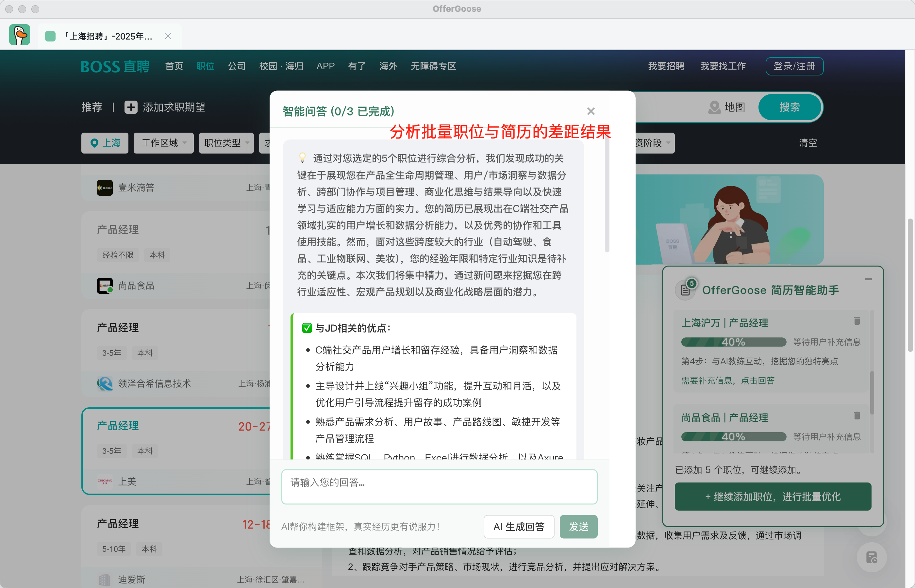This screenshot has width=915, height=588.
Task: Open the 公司 navigation menu item
Action: click(236, 66)
